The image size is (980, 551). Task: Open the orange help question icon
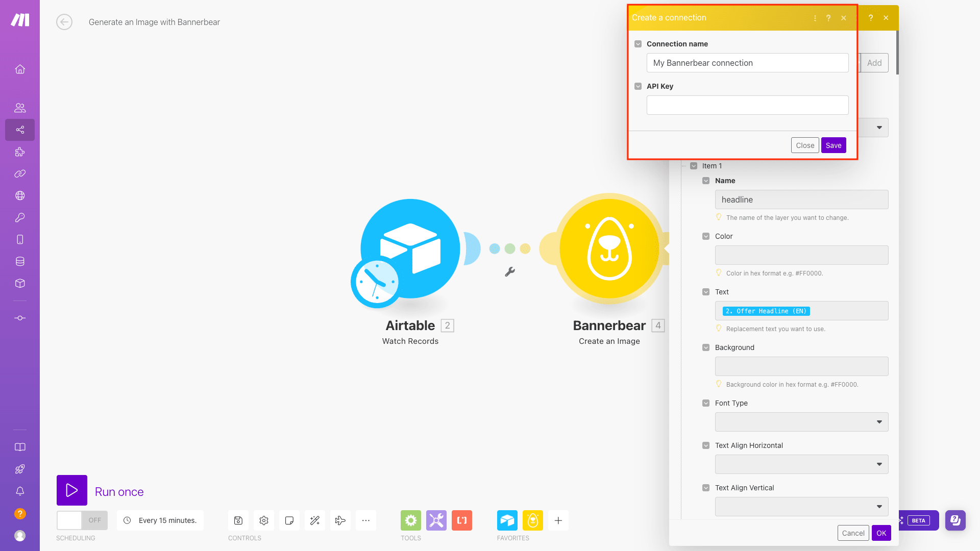(20, 513)
